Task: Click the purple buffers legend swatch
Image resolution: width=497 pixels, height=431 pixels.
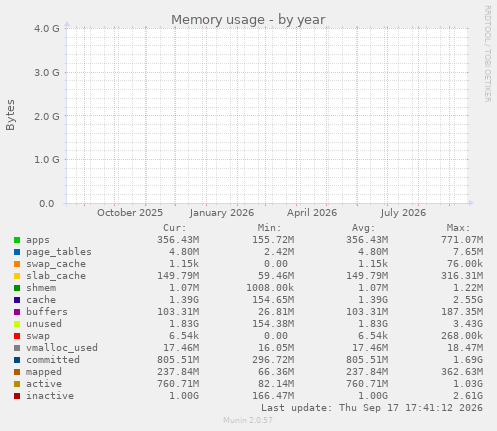Action: click(x=17, y=312)
